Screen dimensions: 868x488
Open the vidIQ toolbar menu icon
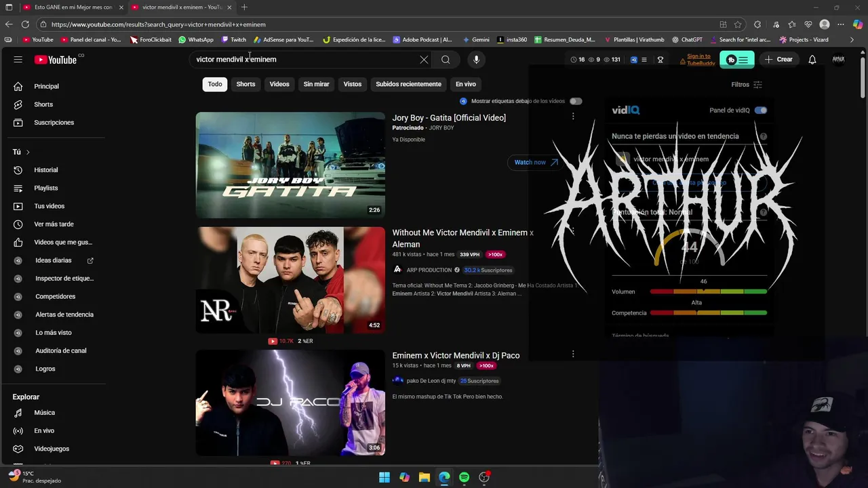[644, 60]
